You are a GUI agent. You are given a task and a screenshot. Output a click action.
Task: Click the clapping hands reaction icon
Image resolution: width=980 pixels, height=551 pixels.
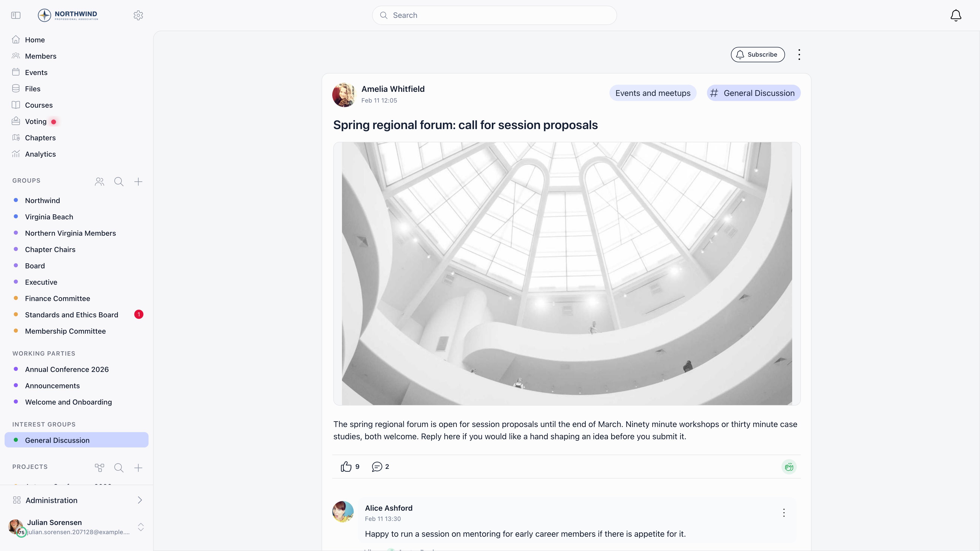pos(789,467)
